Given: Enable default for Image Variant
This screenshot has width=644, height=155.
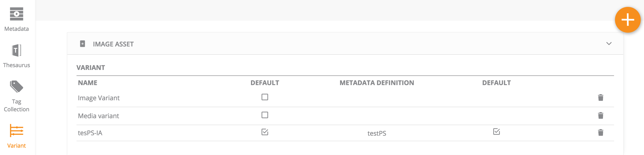Looking at the screenshot, I should point(265,97).
